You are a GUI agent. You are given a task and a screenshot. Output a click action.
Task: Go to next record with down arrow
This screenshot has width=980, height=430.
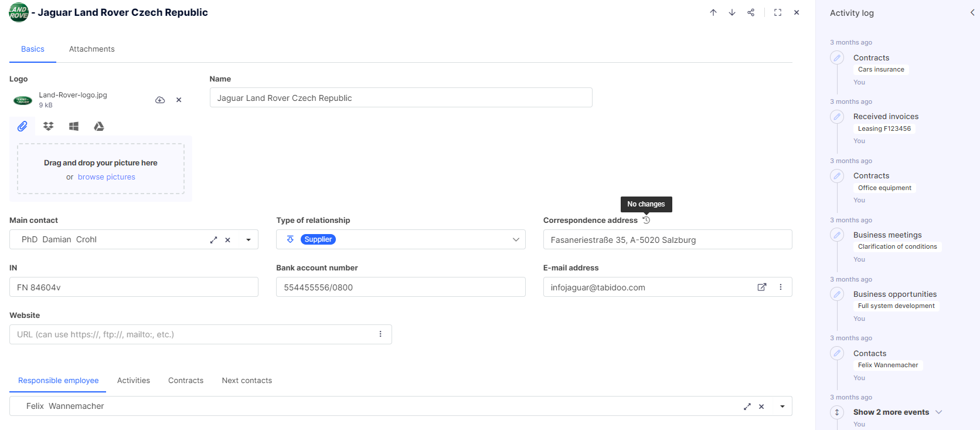732,12
